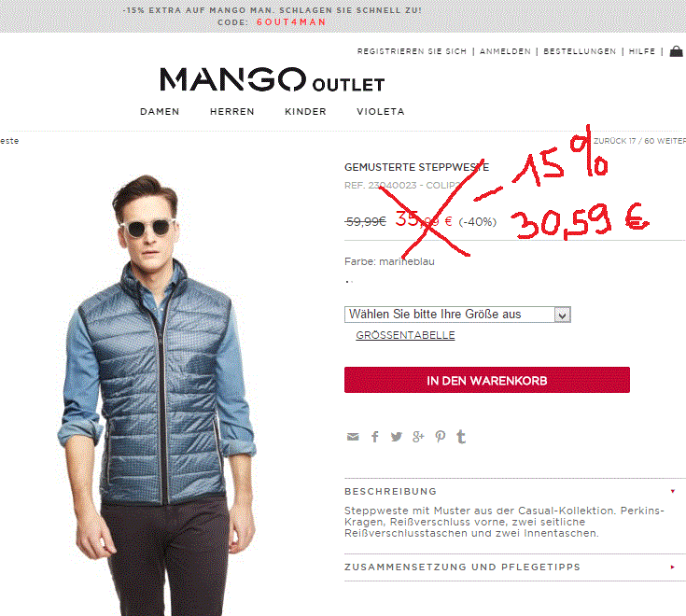This screenshot has width=686, height=616.
Task: Open the shopping bag icon
Action: coord(676,51)
